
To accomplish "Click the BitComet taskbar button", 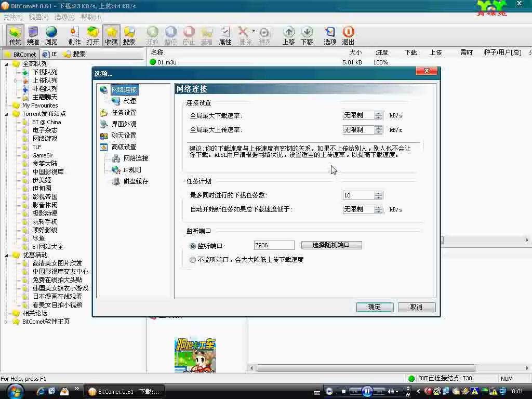I will point(125,392).
